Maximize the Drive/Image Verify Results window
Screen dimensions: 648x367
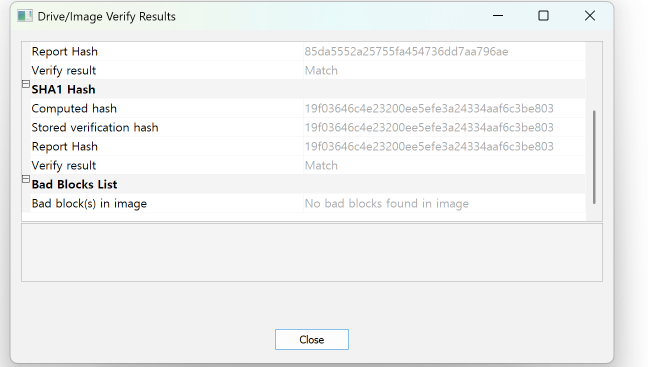tap(543, 16)
